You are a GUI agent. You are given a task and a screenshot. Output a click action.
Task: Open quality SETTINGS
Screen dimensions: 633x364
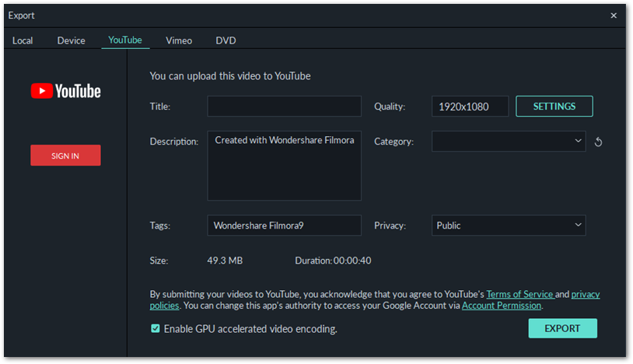pyautogui.click(x=554, y=107)
